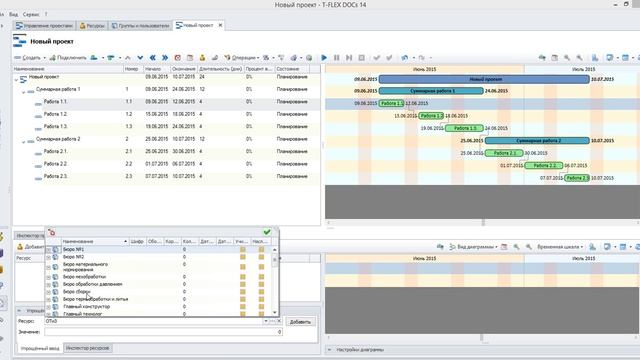Open the Вид menu
Image resolution: width=640 pixels, height=360 pixels.
[13, 14]
